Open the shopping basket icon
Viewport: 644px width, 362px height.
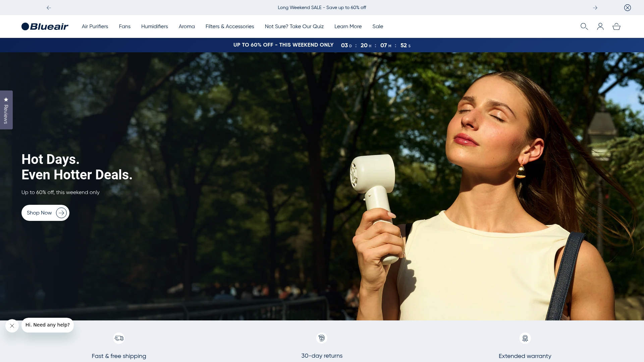616,26
